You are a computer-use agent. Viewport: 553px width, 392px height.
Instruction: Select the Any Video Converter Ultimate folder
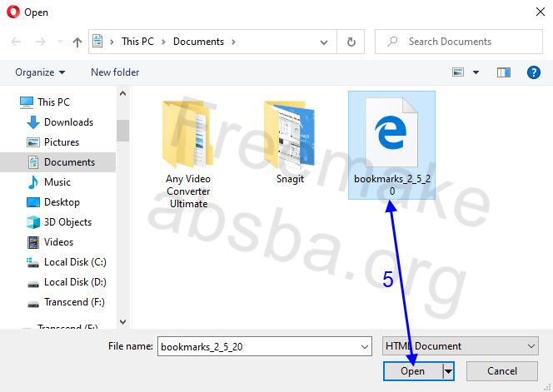(188, 155)
